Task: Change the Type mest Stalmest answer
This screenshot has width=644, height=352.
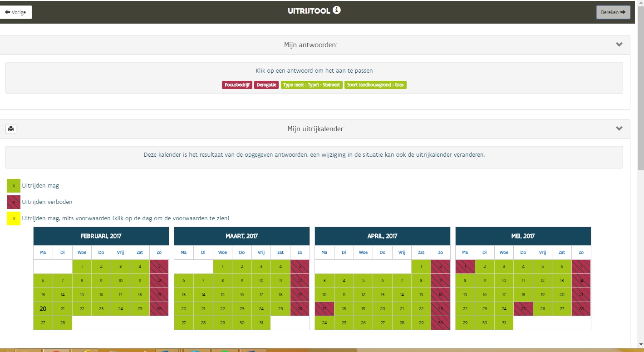Action: pyautogui.click(x=311, y=85)
